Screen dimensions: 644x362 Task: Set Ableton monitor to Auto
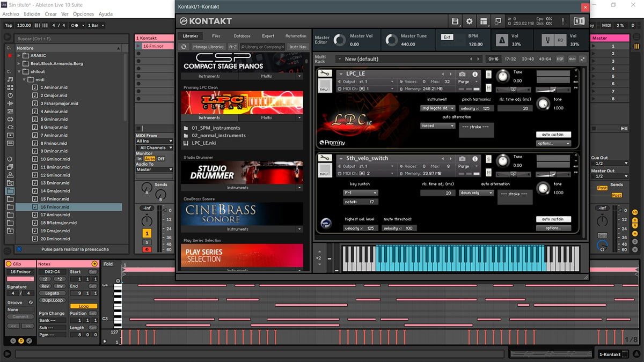(150, 159)
